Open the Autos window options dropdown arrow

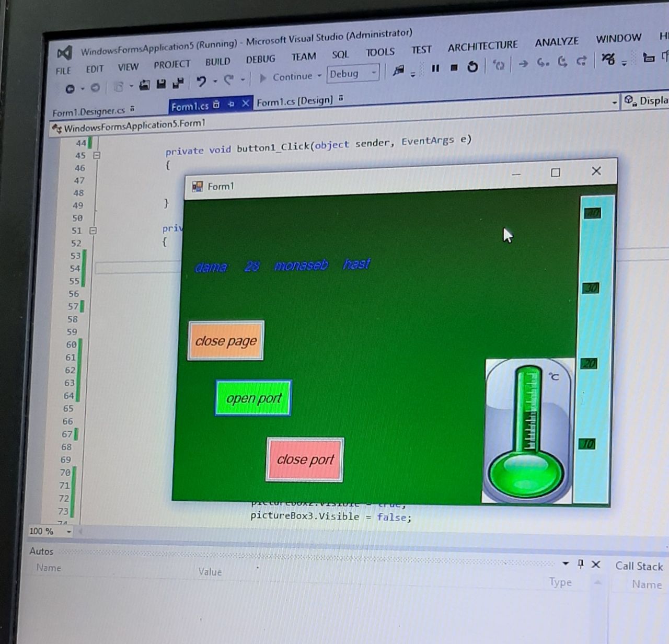(x=566, y=563)
